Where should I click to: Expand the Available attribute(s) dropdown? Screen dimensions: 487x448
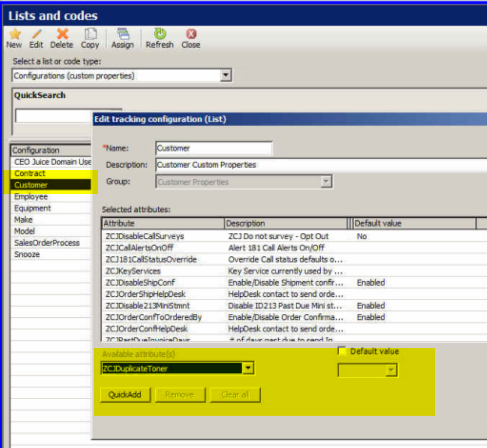(x=248, y=368)
